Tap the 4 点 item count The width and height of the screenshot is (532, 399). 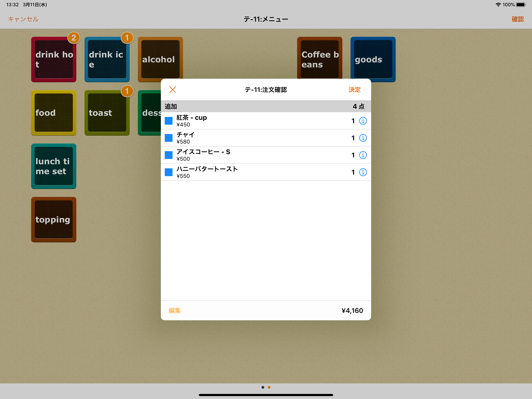point(359,106)
